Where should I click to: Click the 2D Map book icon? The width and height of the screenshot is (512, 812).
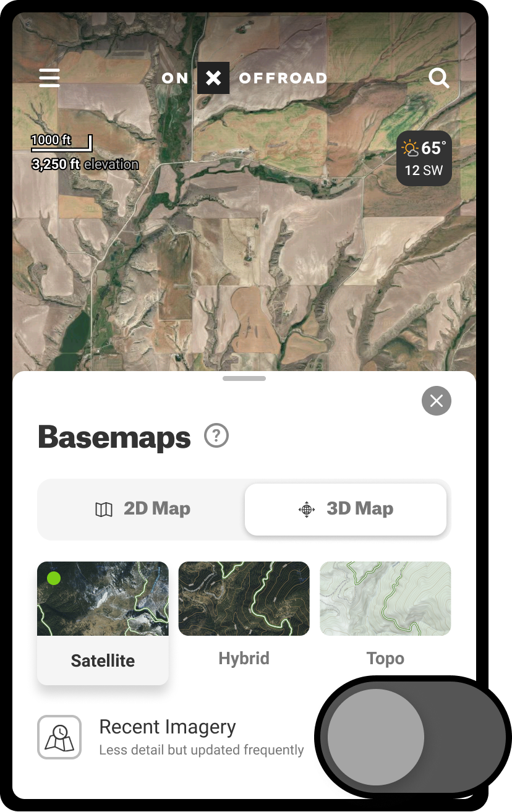pyautogui.click(x=104, y=510)
